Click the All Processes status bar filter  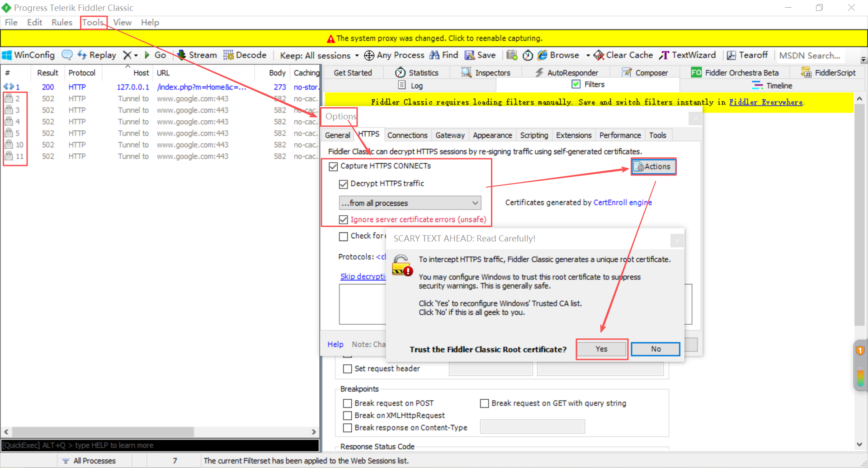point(90,461)
